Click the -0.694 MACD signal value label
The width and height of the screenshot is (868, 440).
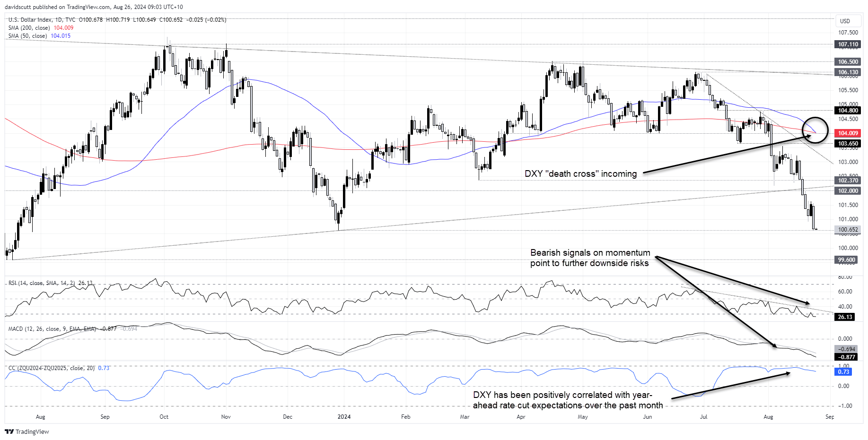click(x=846, y=349)
